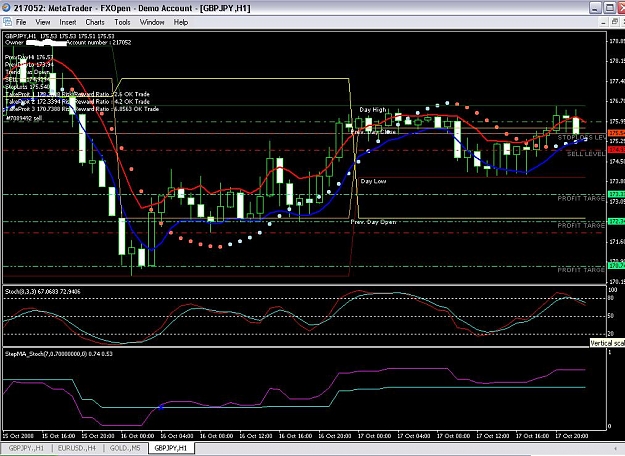Screen dimensions: 625x456
Task: Restore the inner chart window
Action: [x=615, y=22]
